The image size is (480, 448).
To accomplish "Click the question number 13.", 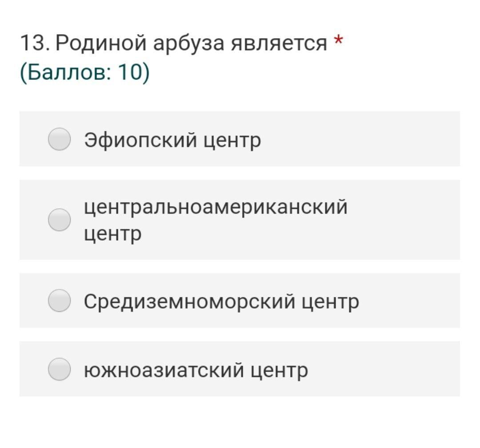I will point(35,43).
